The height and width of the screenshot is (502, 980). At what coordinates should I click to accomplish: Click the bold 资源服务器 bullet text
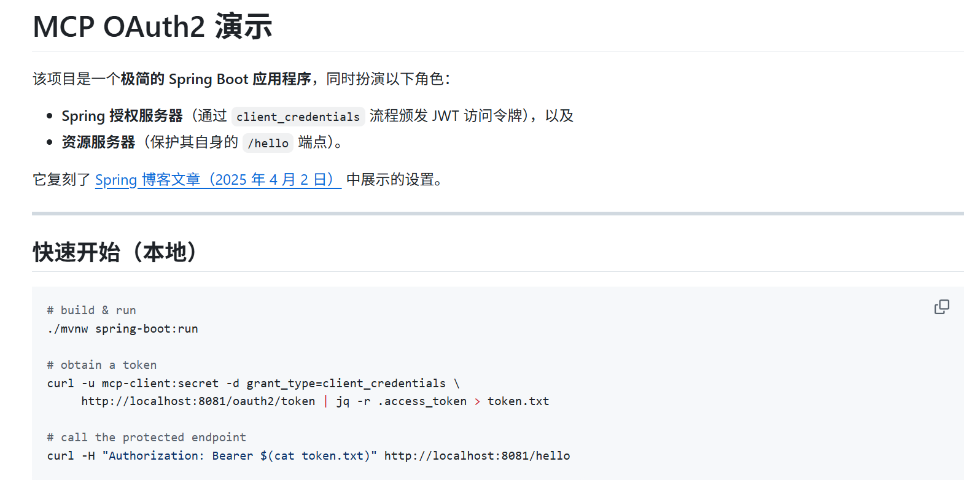coord(98,142)
